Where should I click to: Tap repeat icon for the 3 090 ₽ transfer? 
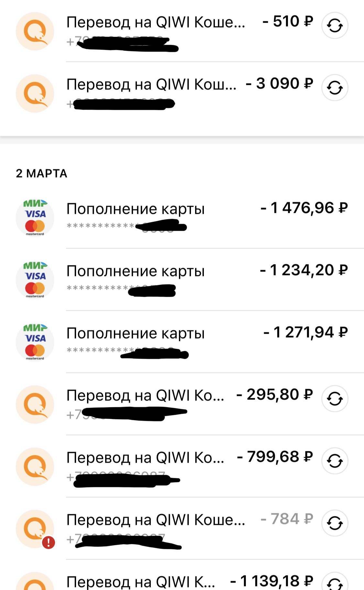pos(335,88)
